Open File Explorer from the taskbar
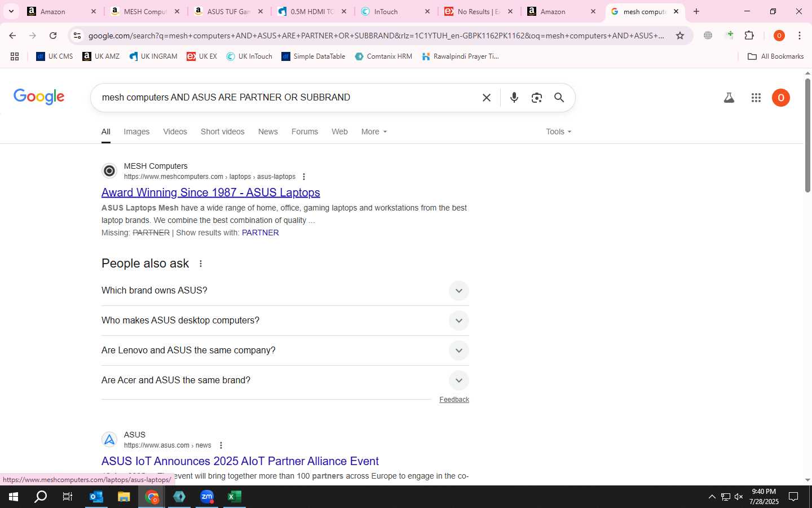 click(x=124, y=497)
